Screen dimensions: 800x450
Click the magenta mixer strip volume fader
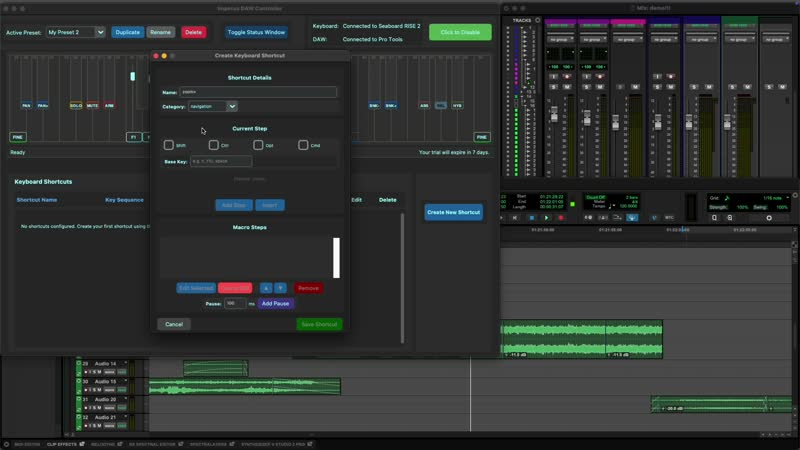click(x=616, y=122)
